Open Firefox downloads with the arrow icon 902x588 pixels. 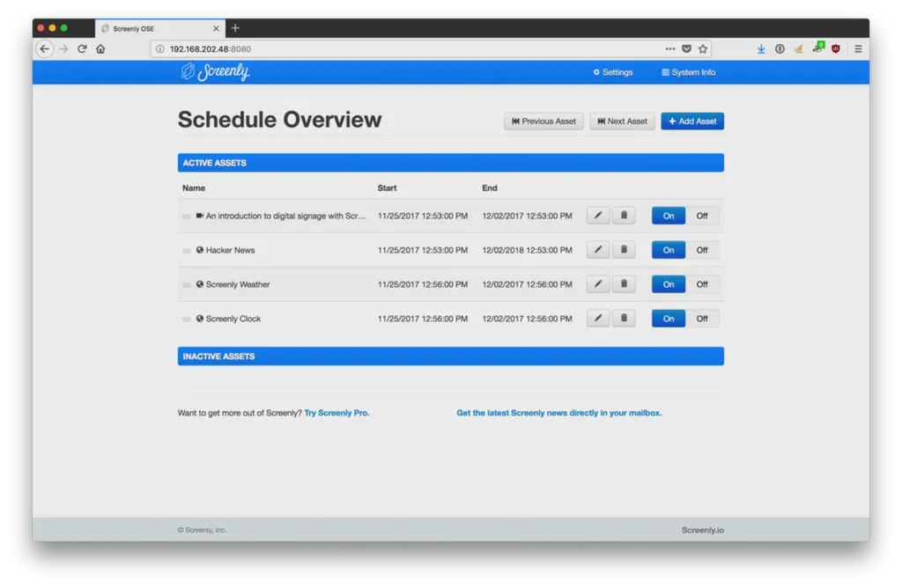tap(760, 48)
